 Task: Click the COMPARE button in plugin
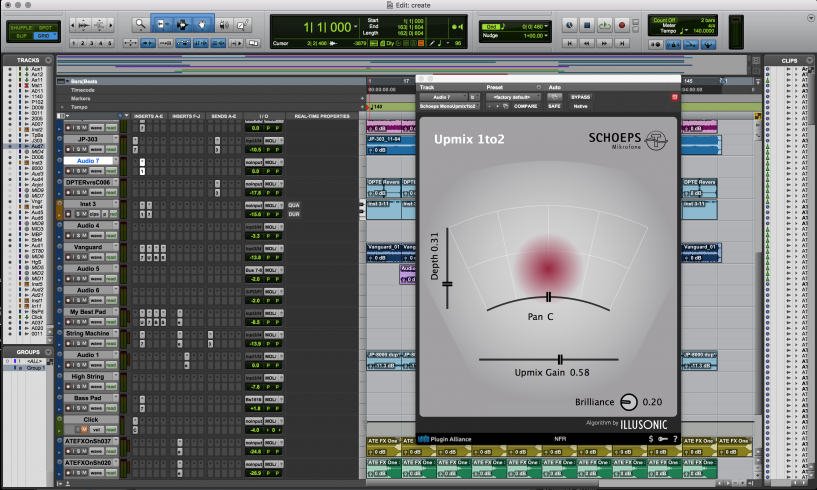(x=525, y=106)
